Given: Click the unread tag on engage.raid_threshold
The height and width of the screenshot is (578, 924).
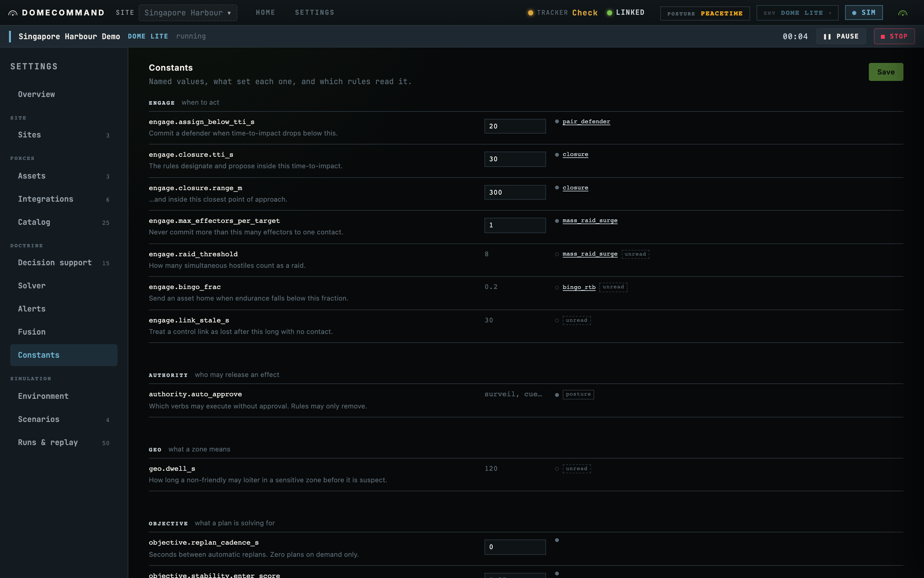Looking at the screenshot, I should [635, 254].
